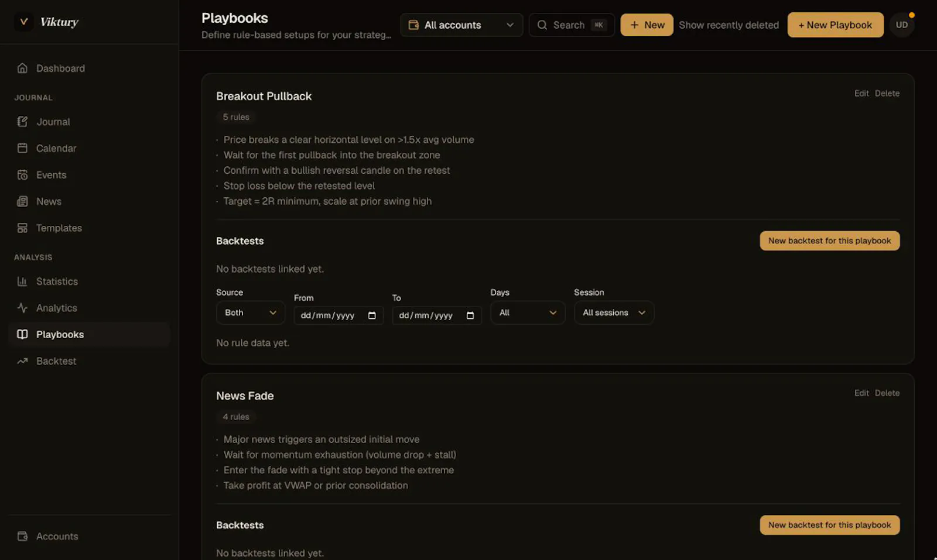Click the Journal pencil icon
This screenshot has width=937, height=560.
tap(22, 122)
